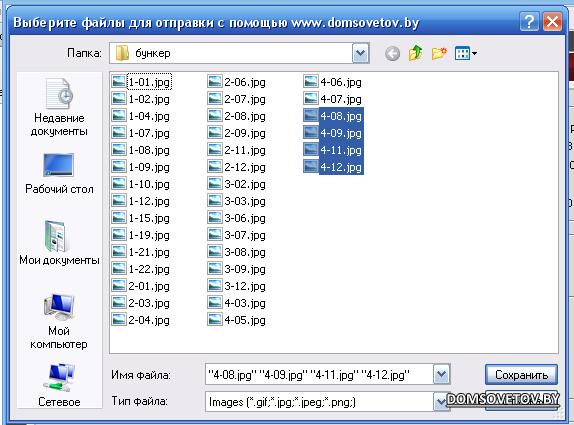Viewport: 574px width, 425px height.
Task: Create a new folder with toolbar icon
Action: (439, 53)
